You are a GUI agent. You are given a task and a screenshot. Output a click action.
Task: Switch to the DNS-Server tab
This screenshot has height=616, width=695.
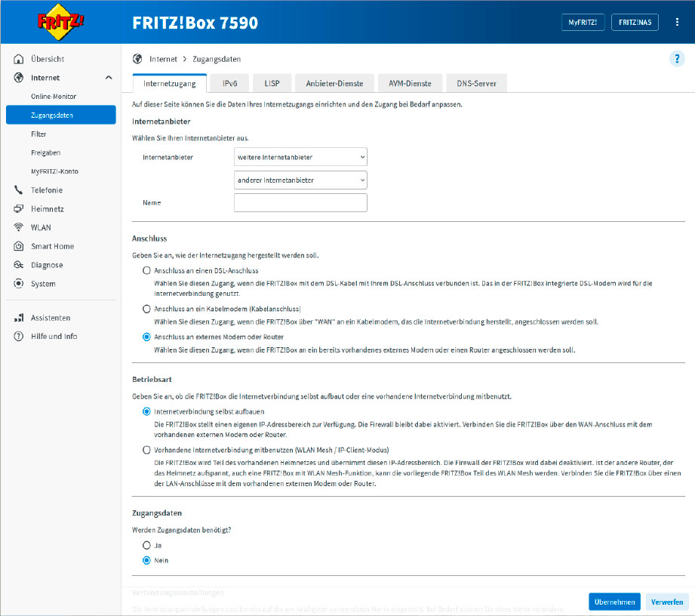(x=476, y=83)
